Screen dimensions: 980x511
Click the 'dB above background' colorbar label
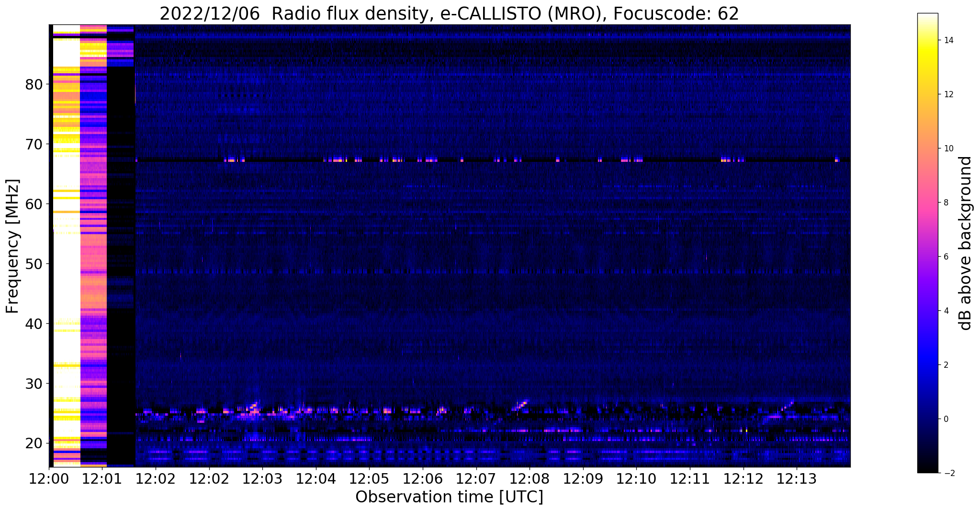(x=965, y=243)
